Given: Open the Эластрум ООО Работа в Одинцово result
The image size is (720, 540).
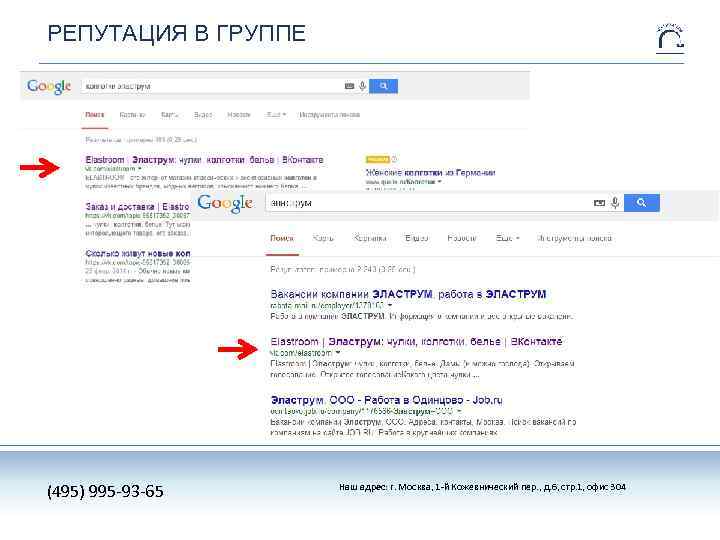Looking at the screenshot, I should coord(386,400).
